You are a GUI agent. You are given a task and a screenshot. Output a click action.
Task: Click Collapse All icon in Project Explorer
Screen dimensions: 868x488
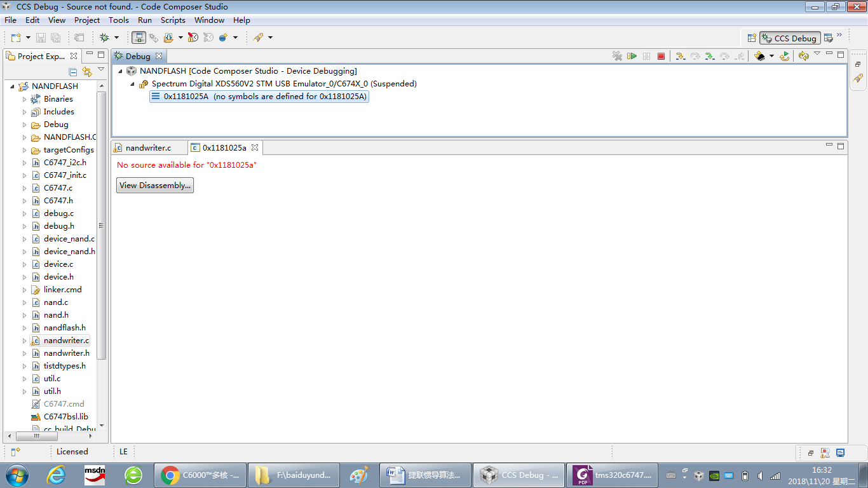pyautogui.click(x=73, y=71)
